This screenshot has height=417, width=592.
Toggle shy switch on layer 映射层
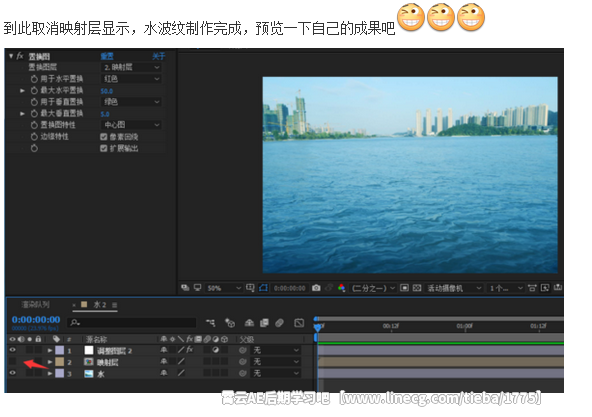[x=164, y=361]
